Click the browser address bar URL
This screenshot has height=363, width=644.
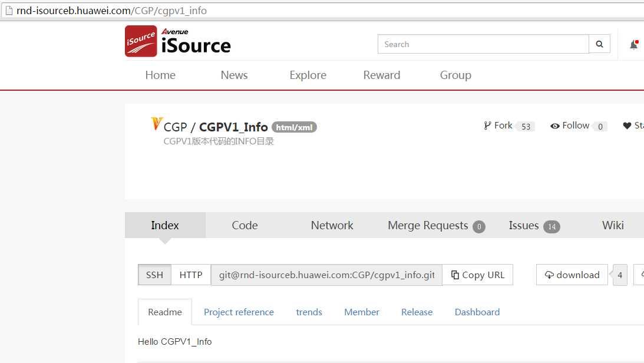[112, 10]
